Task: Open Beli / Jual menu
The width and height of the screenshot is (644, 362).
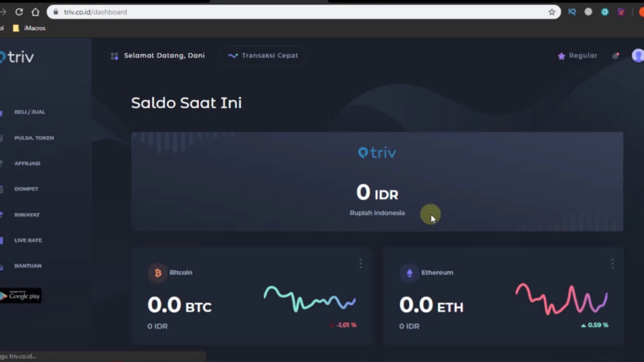Action: (29, 112)
